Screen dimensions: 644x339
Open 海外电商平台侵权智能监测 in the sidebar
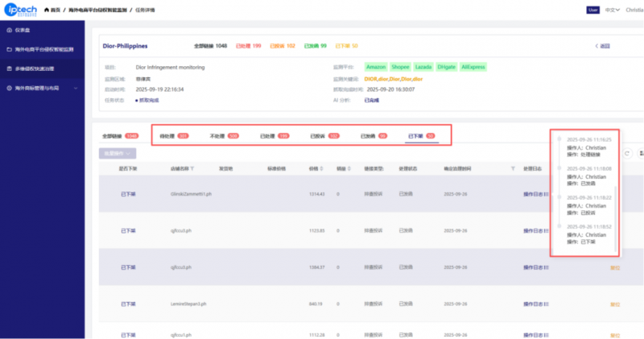(43, 50)
